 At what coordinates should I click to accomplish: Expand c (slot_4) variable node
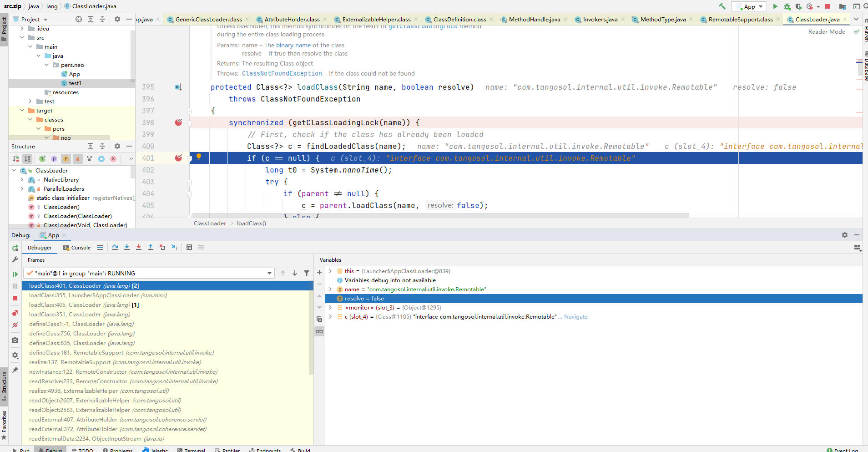coord(330,316)
